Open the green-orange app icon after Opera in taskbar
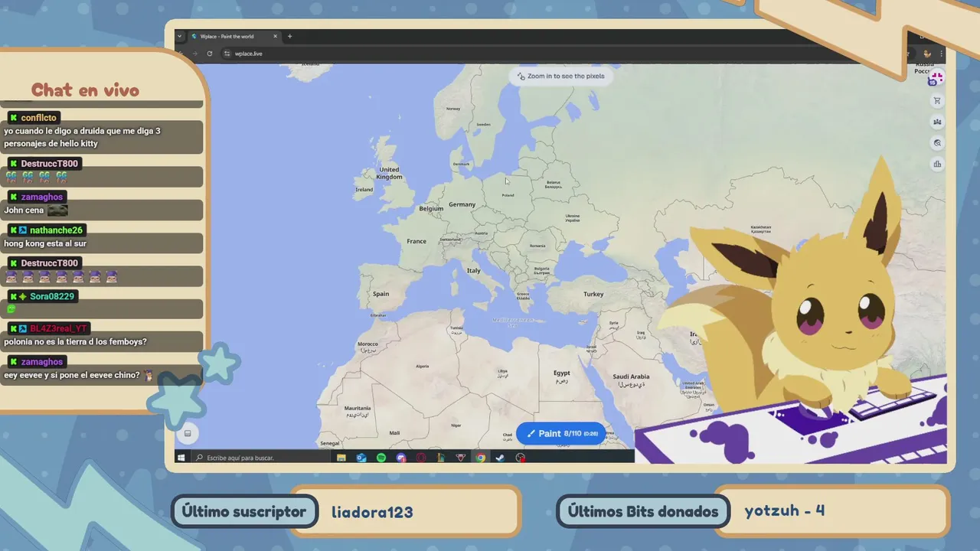 tap(441, 458)
